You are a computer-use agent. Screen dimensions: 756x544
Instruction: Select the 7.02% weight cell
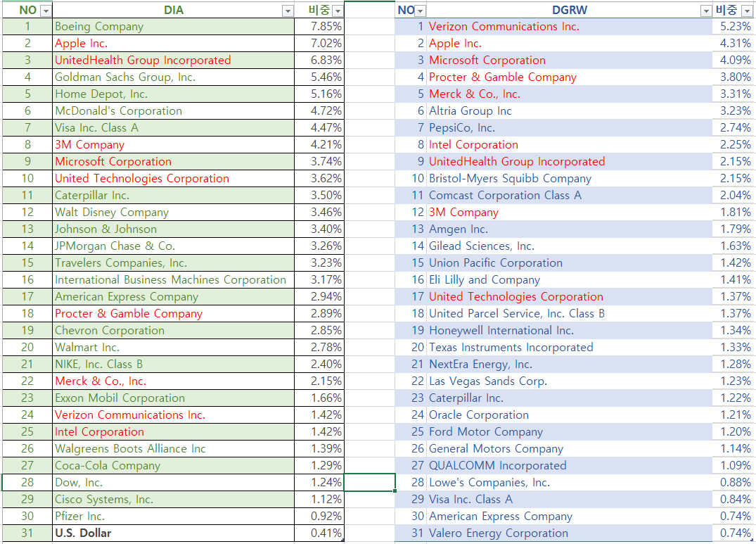coord(319,44)
